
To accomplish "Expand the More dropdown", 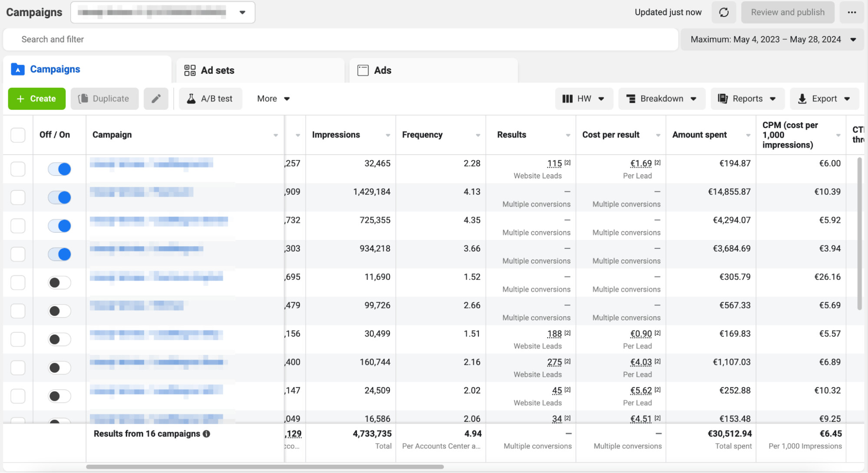I will (273, 99).
